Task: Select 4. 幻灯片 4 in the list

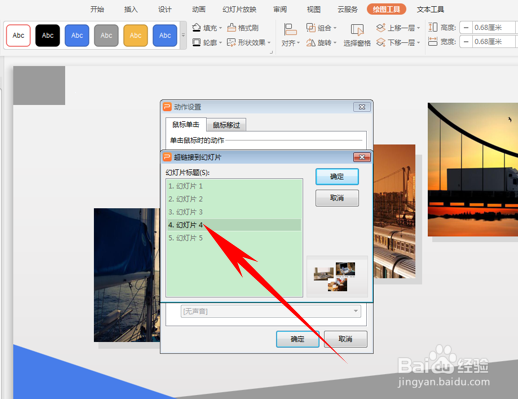Action: pyautogui.click(x=234, y=225)
